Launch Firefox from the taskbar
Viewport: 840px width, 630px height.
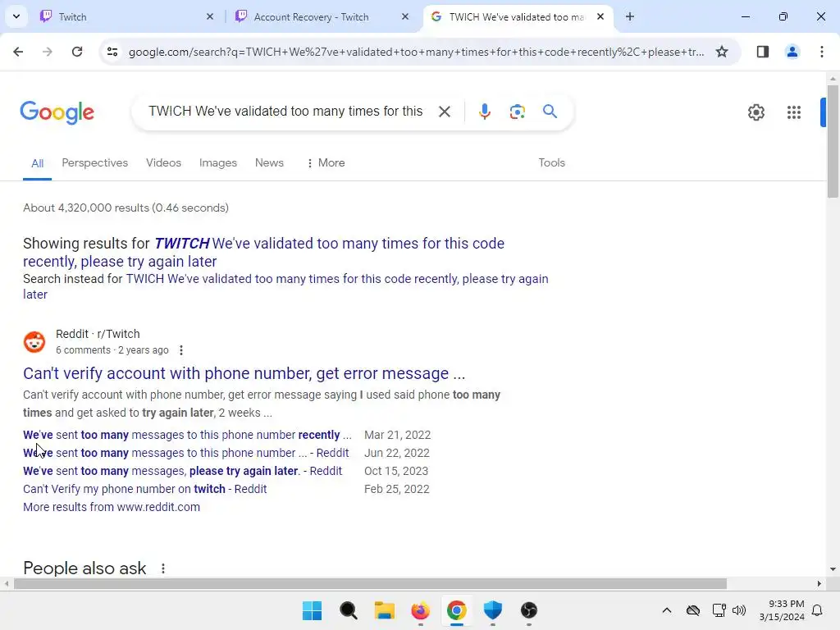[x=420, y=610]
